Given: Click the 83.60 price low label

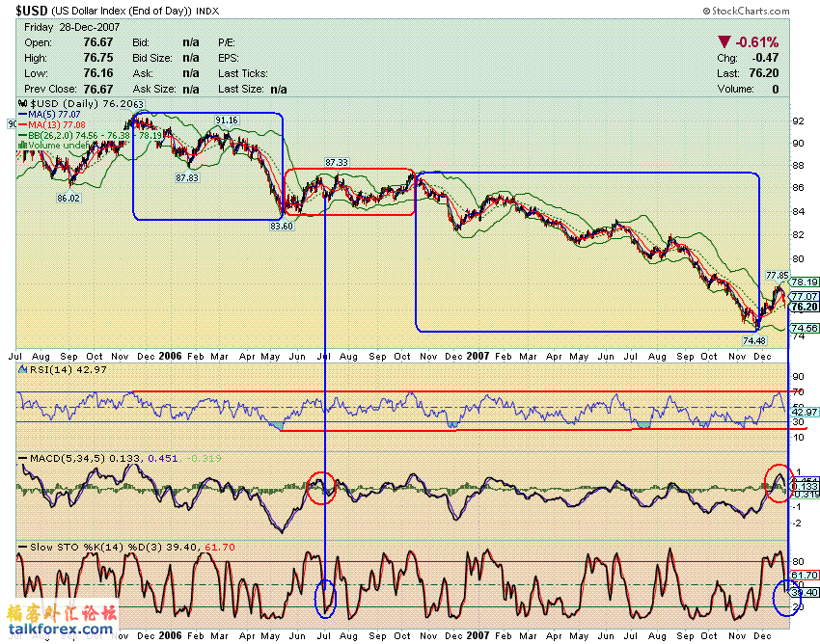Looking at the screenshot, I should (x=282, y=226).
